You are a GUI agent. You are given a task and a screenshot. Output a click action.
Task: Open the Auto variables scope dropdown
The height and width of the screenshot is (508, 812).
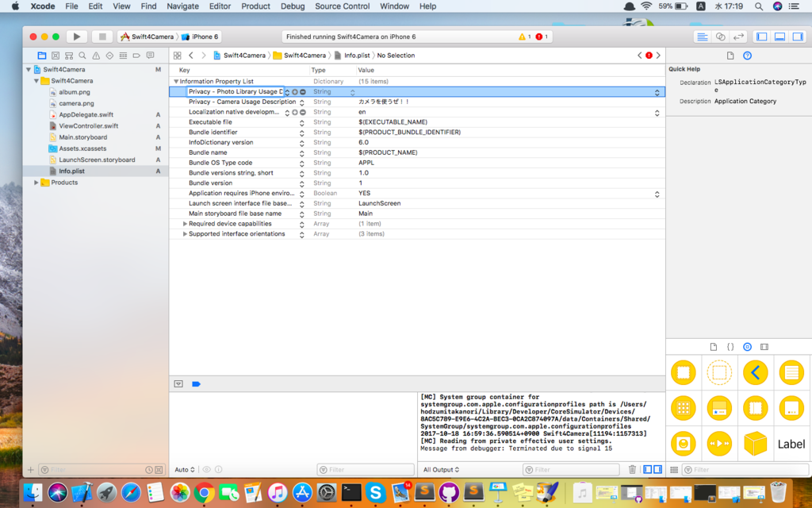(x=184, y=470)
